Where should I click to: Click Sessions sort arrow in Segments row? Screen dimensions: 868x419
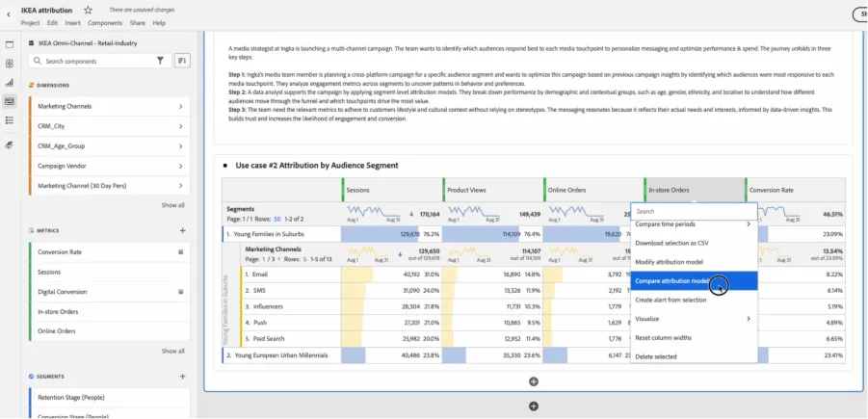tap(411, 214)
